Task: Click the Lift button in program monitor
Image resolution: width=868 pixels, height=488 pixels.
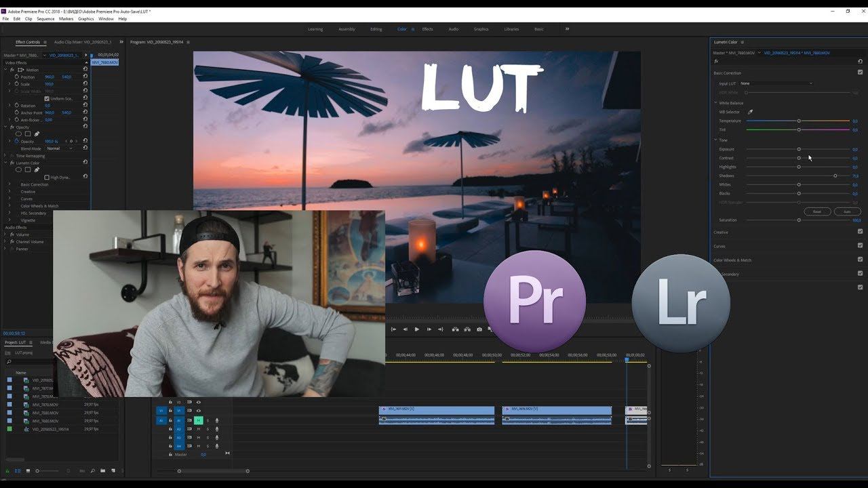Action: pos(455,329)
